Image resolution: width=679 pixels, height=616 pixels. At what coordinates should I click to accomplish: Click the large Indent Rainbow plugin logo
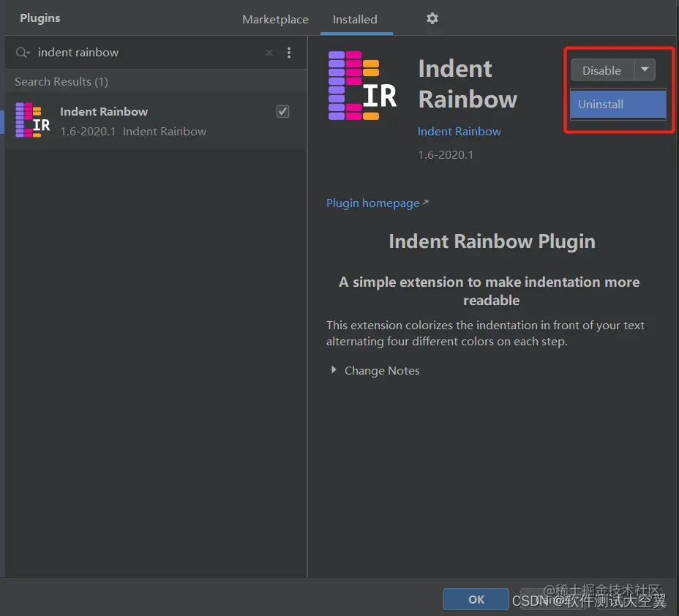362,86
